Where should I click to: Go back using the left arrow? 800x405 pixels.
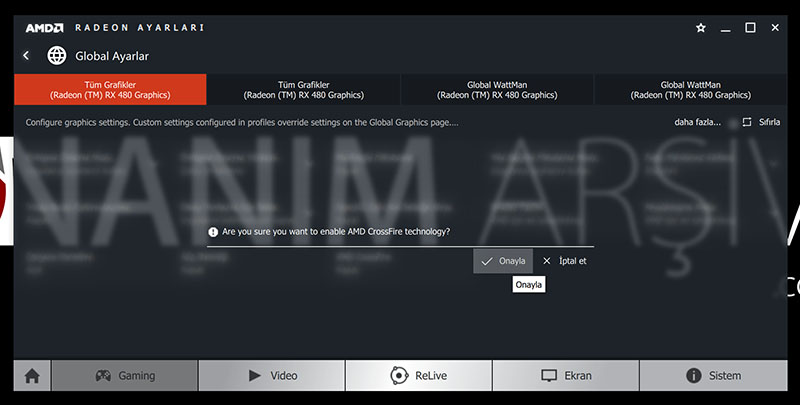pos(26,56)
